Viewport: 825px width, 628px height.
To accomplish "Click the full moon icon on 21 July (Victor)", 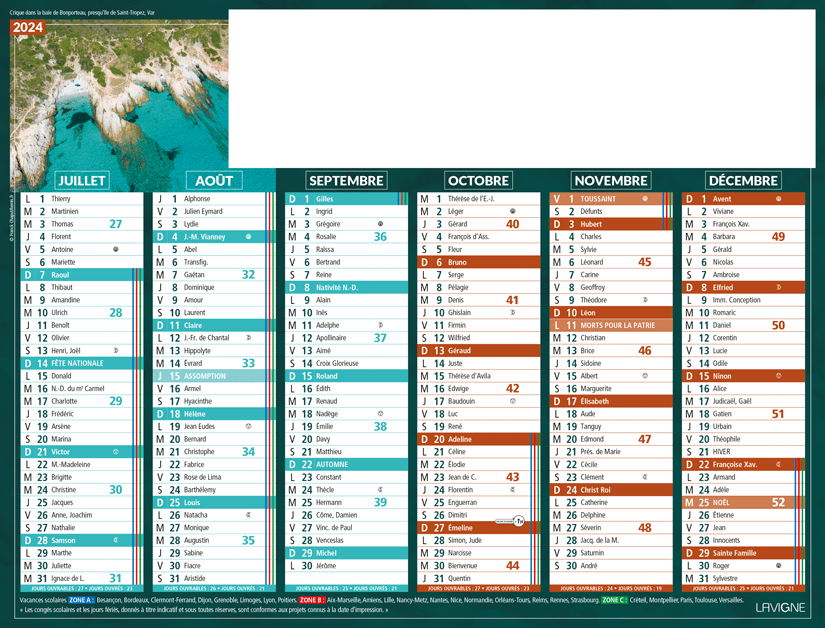I will pos(117,451).
